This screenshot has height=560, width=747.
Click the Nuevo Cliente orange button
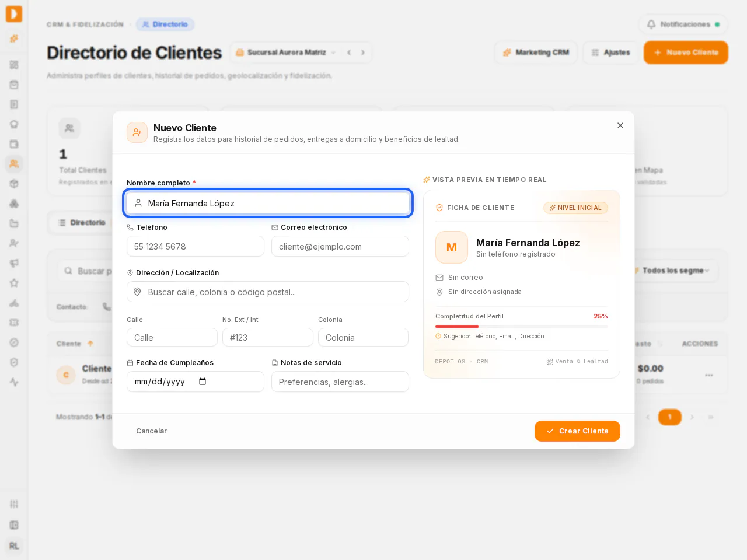[686, 52]
